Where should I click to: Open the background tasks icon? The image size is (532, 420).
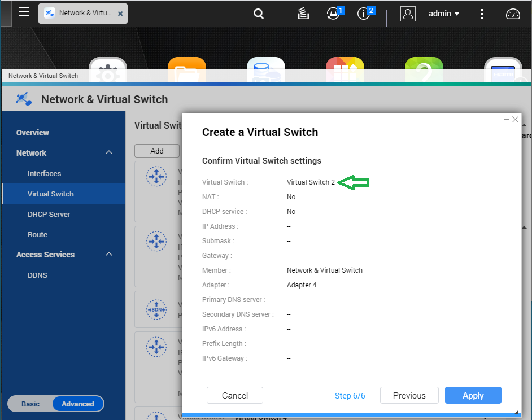[x=303, y=14]
